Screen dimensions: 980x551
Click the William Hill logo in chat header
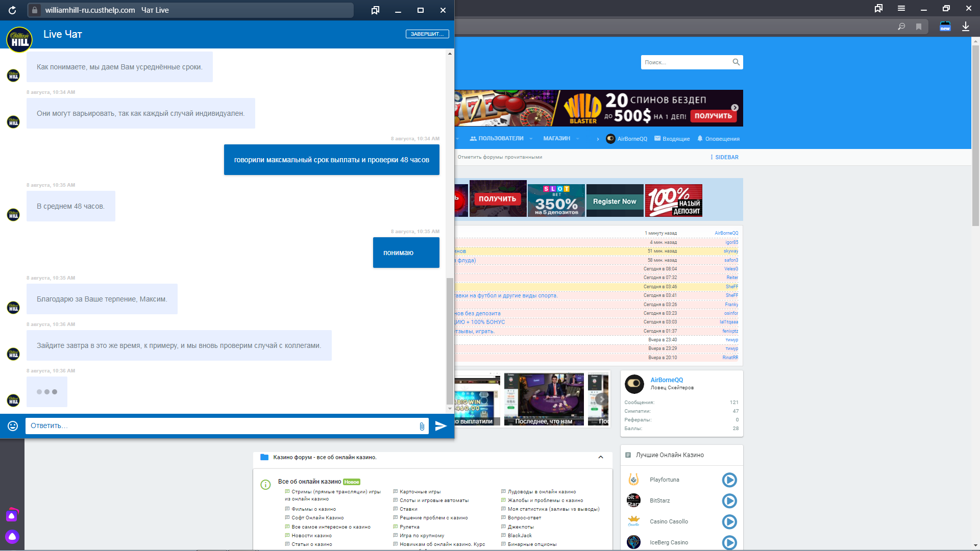point(19,39)
